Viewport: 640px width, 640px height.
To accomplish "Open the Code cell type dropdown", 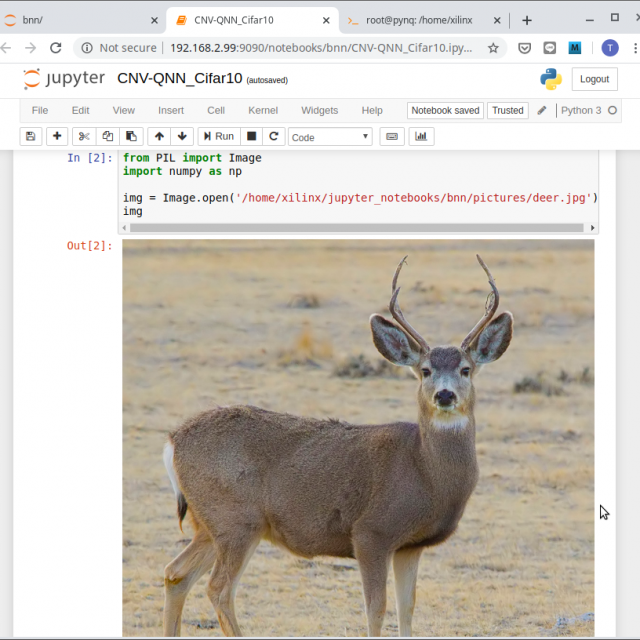I will coord(330,137).
